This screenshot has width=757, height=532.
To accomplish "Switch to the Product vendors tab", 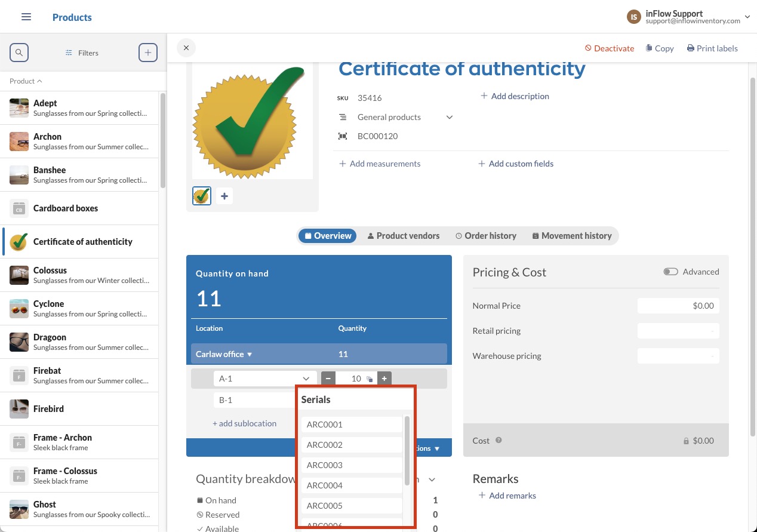I will (x=403, y=235).
